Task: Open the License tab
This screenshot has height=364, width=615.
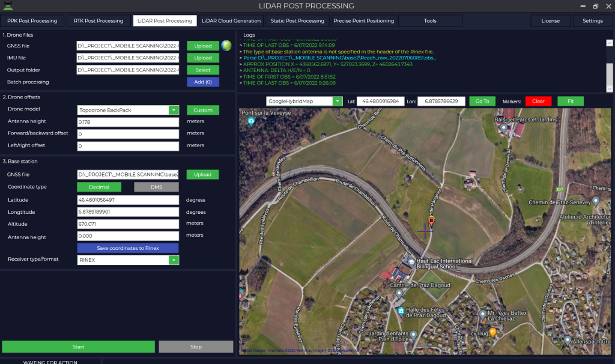Action: [x=550, y=21]
